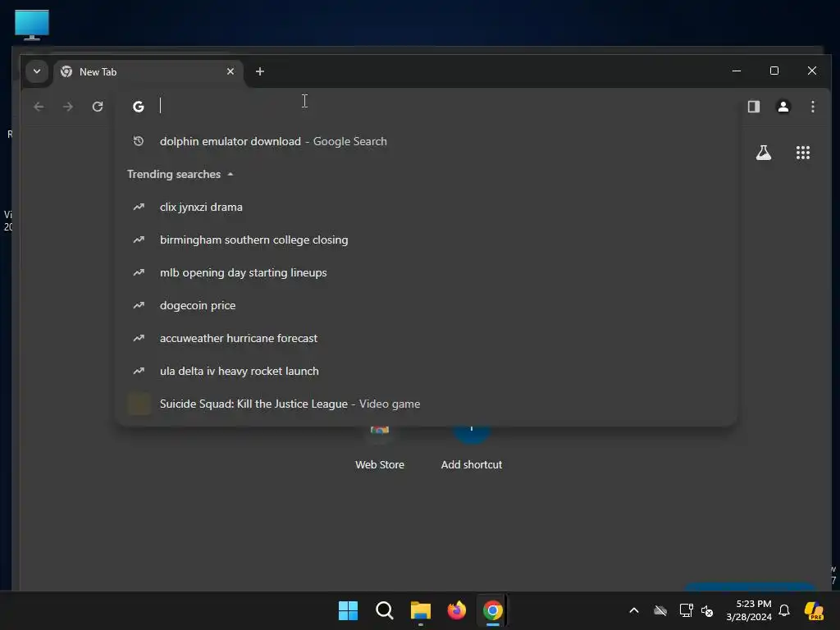Show hidden system tray icons
The height and width of the screenshot is (630, 840).
point(634,610)
